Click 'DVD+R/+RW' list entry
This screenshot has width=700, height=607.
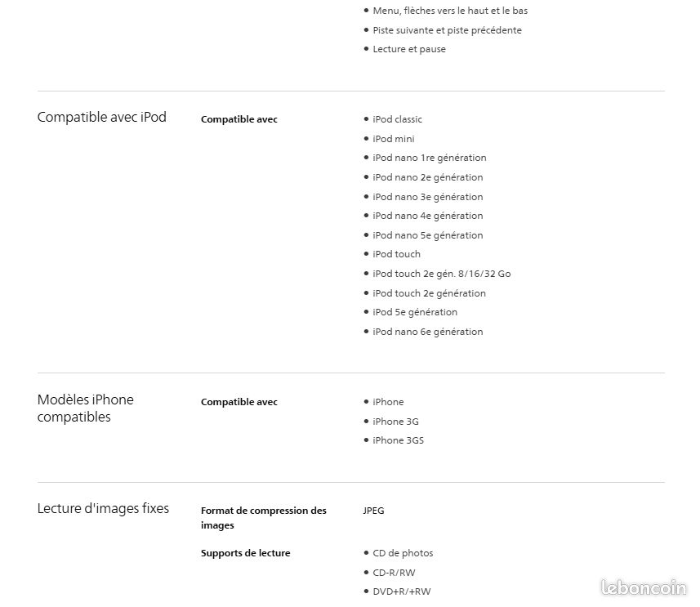402,591
